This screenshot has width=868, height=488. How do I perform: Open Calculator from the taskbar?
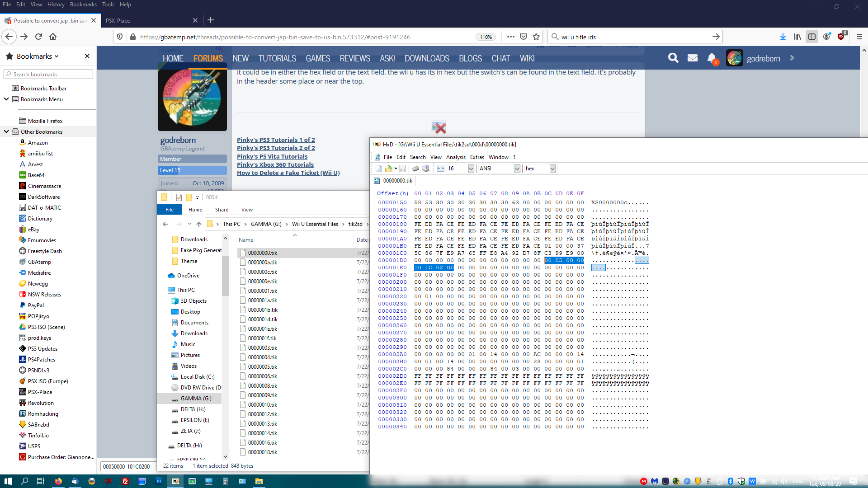click(x=225, y=481)
